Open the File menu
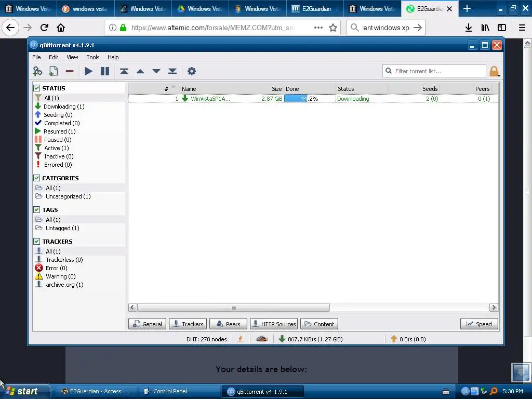The width and height of the screenshot is (532, 399). 36,57
